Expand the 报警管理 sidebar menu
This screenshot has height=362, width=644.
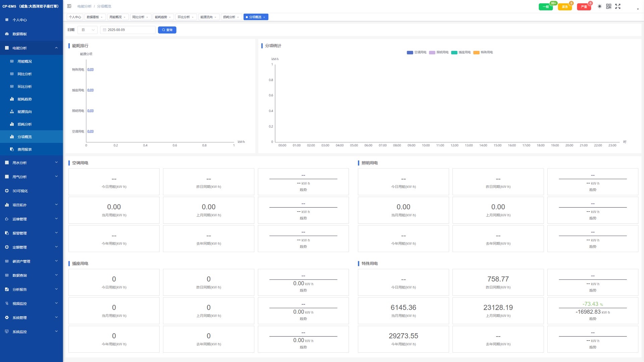(x=32, y=233)
